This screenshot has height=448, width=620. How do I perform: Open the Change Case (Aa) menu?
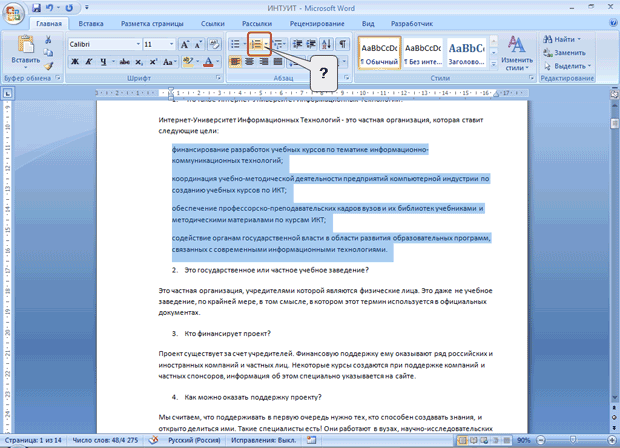tap(168, 62)
